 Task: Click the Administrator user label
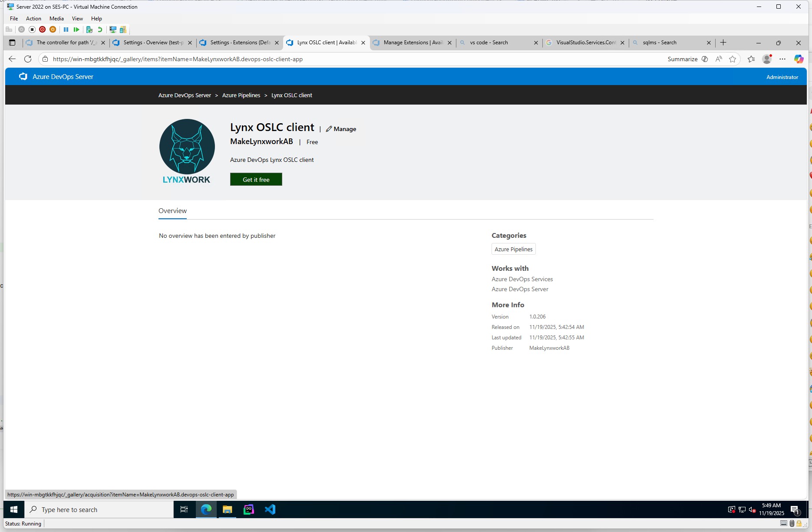[782, 77]
